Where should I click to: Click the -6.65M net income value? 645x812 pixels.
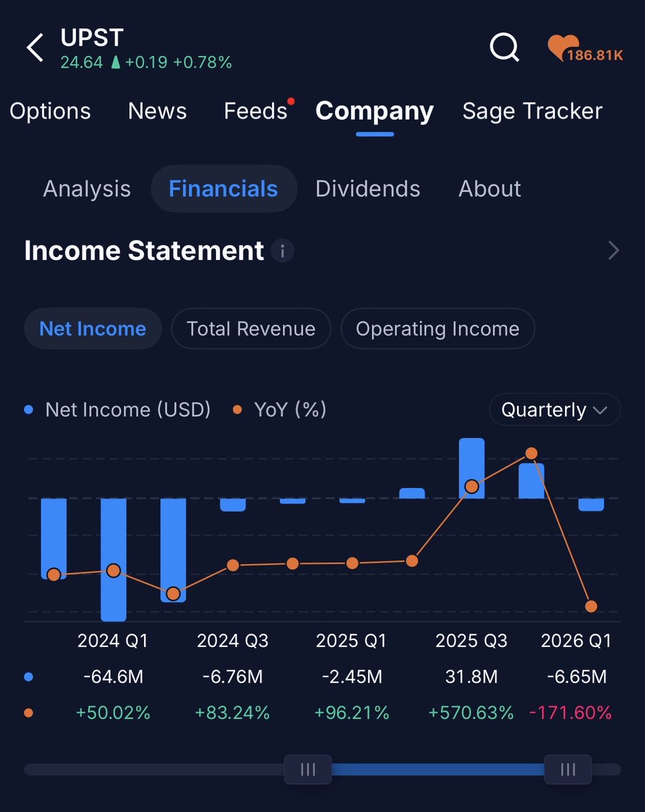(x=576, y=677)
